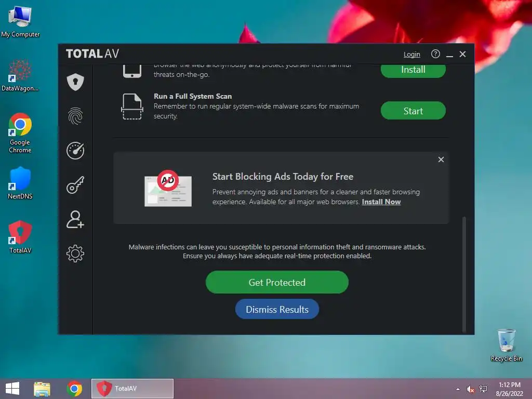Click the Install Now ad block link
Image resolution: width=532 pixels, height=399 pixels.
tap(381, 202)
